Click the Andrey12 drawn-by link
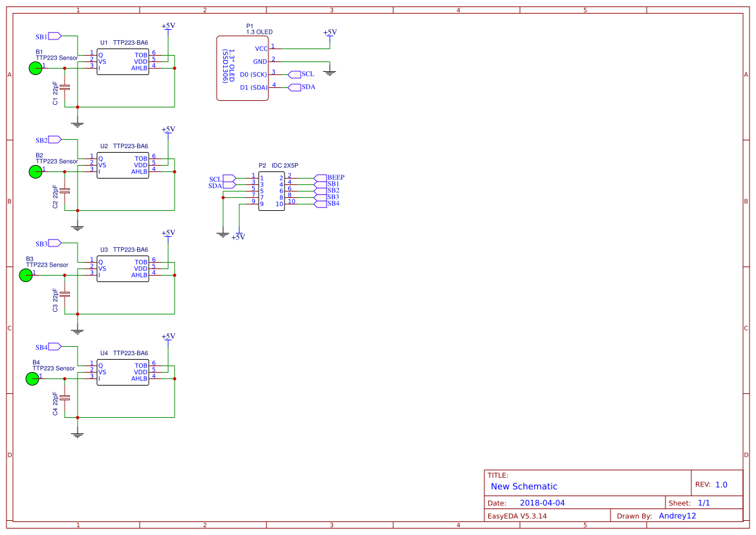Screen dimensions: 756x535 coord(677,516)
